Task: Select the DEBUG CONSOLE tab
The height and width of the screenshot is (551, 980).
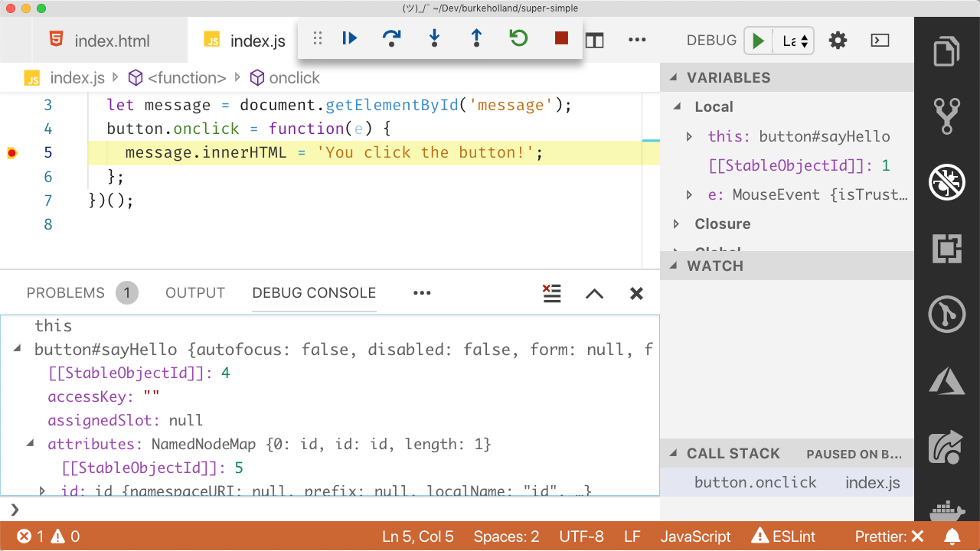Action: click(x=314, y=293)
